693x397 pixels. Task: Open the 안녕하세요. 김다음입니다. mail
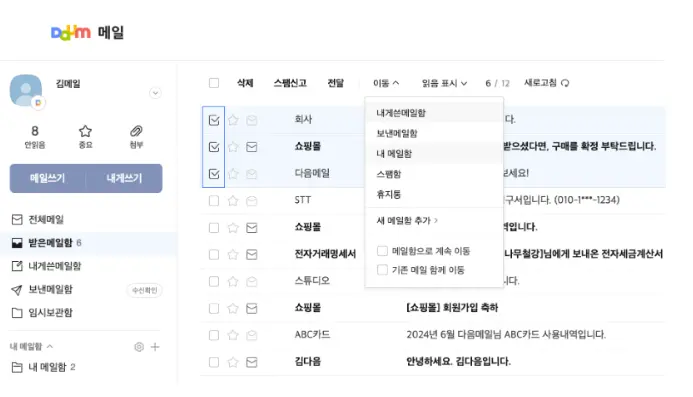coord(458,362)
